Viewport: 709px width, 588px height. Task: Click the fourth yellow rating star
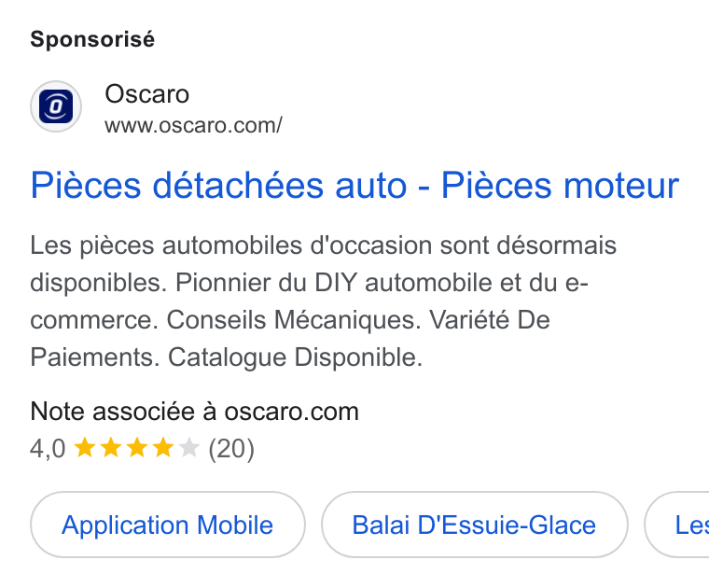pos(163,448)
